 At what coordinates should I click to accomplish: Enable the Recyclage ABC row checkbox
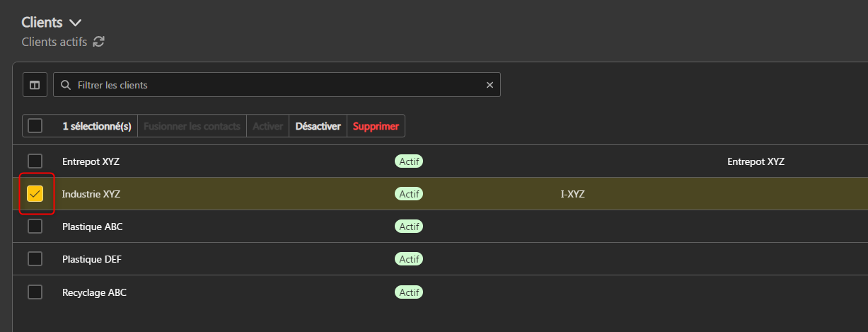click(x=35, y=292)
